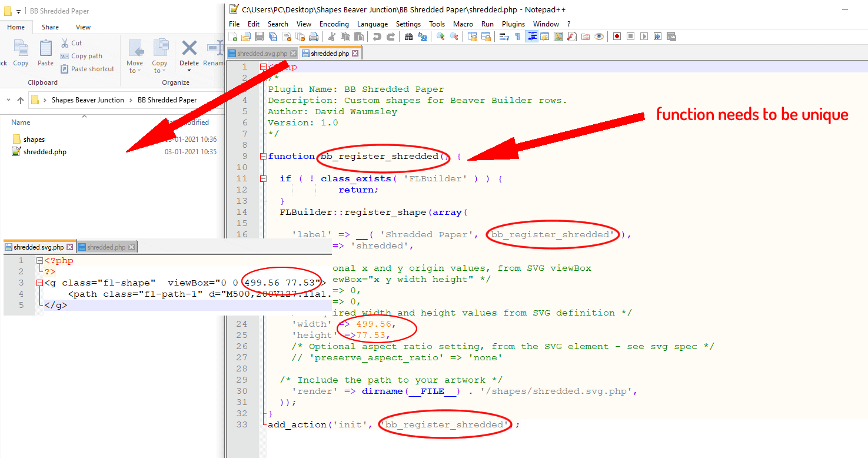Collapse the <?php fold marker in the small snippet
868x458 pixels.
(39, 261)
